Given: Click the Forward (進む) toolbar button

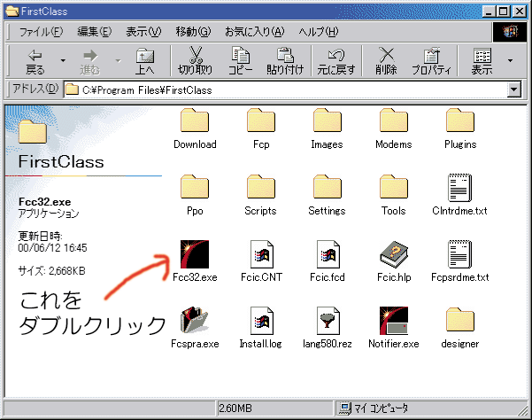Looking at the screenshot, I should (90, 61).
